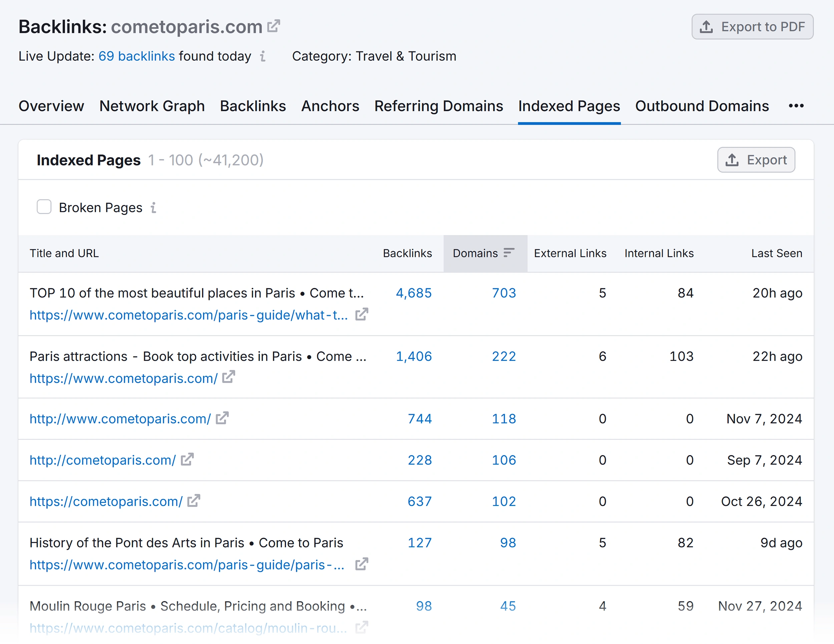Viewport: 834px width, 644px height.
Task: Open https://www.cometoparis.com/paris-guide/what-t... link
Action: pos(188,315)
